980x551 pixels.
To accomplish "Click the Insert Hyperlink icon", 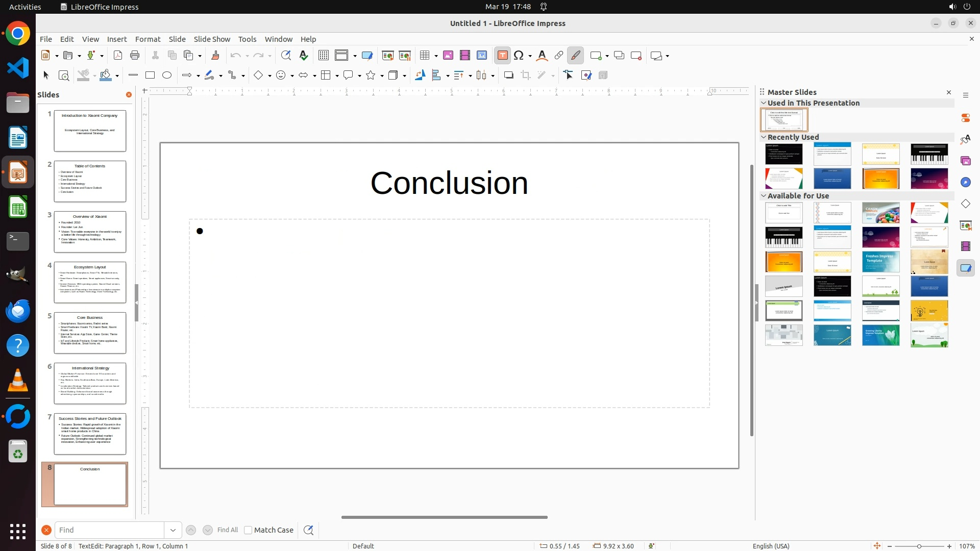I will point(559,56).
